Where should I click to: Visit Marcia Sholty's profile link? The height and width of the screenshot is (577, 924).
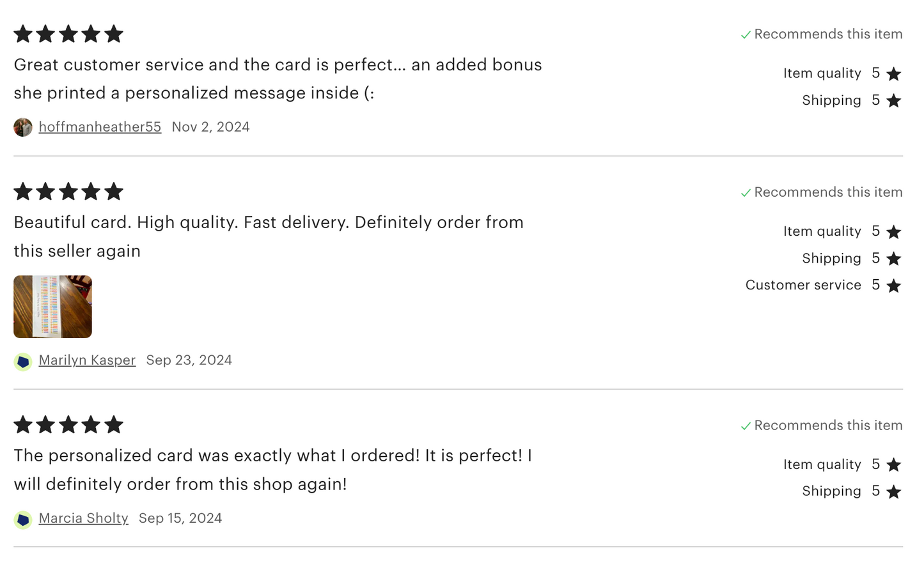(x=83, y=518)
